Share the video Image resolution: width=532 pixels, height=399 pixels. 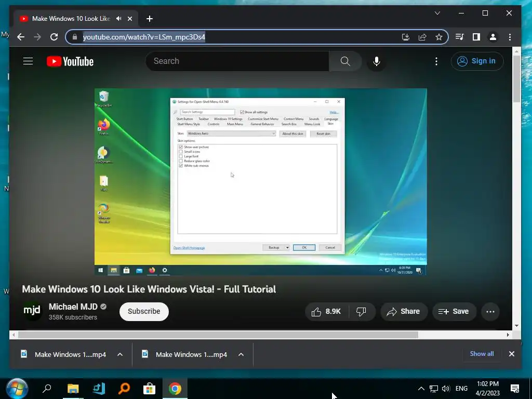coord(404,312)
